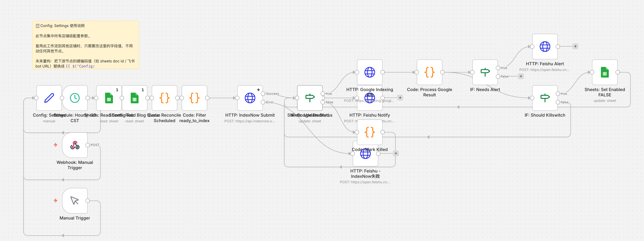644x241 pixels.
Task: Click the POST output of Webhook: Manual Trigger
Action: [88, 145]
